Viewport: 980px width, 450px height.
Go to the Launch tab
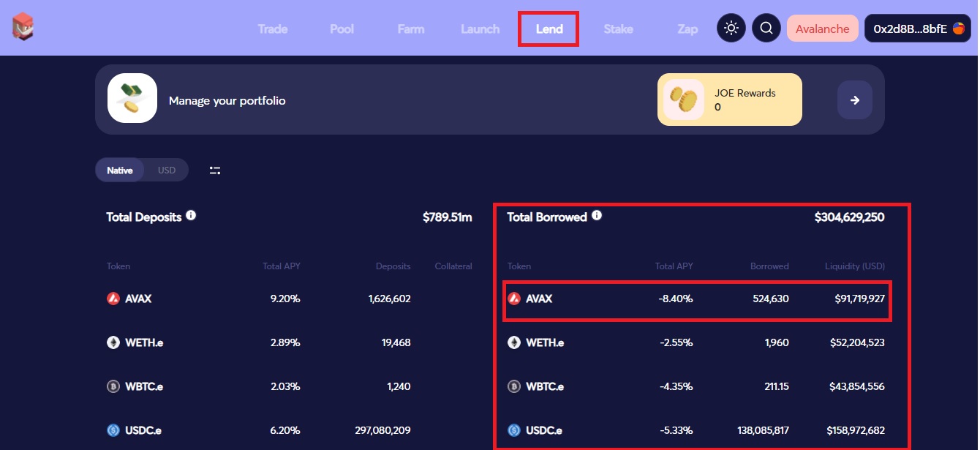(480, 29)
